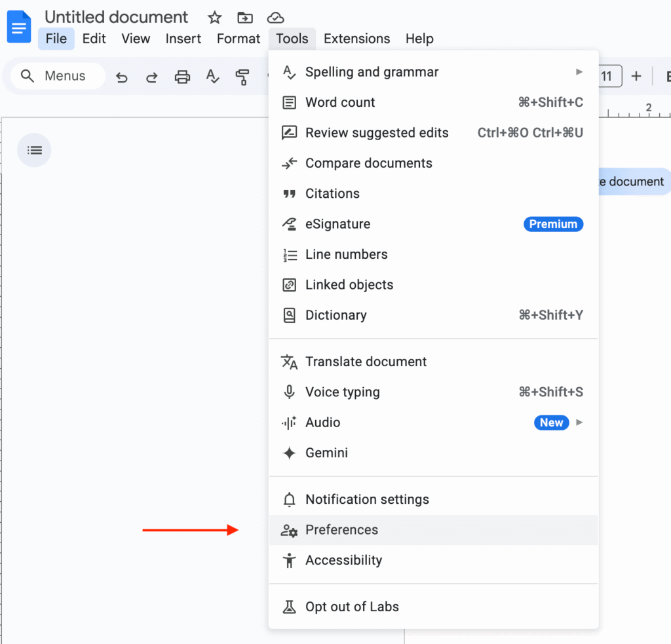This screenshot has height=644, width=671.
Task: Star the Untitled document
Action: tap(214, 18)
